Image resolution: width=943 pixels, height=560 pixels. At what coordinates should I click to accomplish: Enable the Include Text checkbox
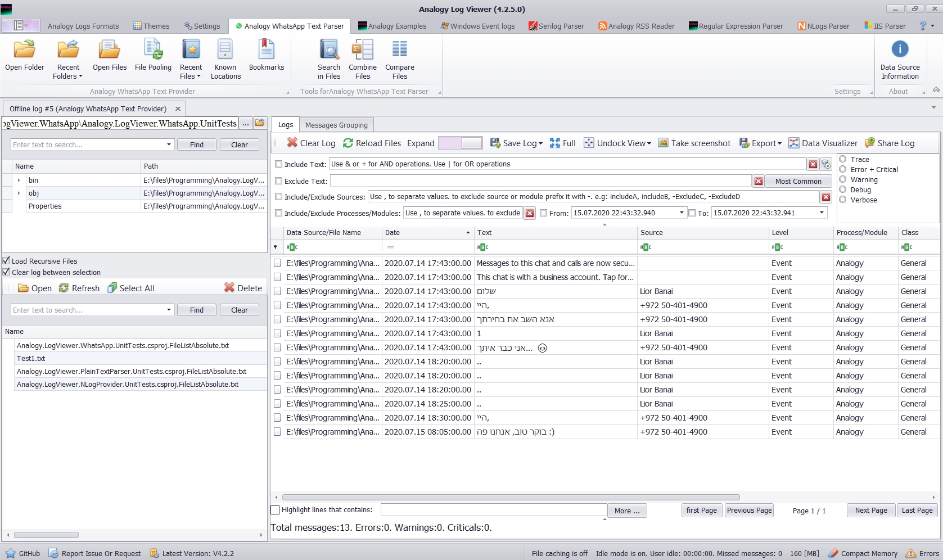[278, 164]
